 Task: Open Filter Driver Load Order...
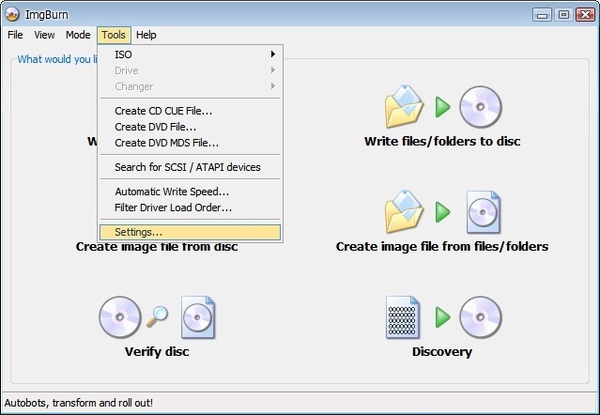tap(191, 207)
